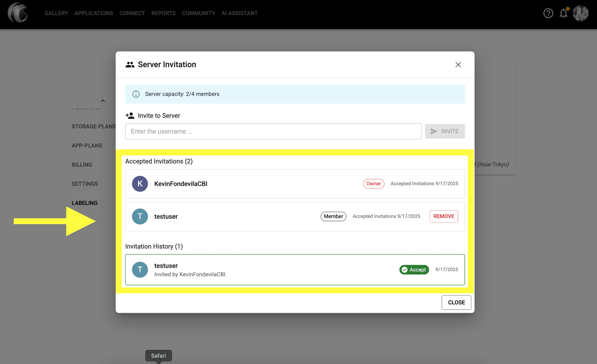Open the help question mark icon

click(548, 13)
